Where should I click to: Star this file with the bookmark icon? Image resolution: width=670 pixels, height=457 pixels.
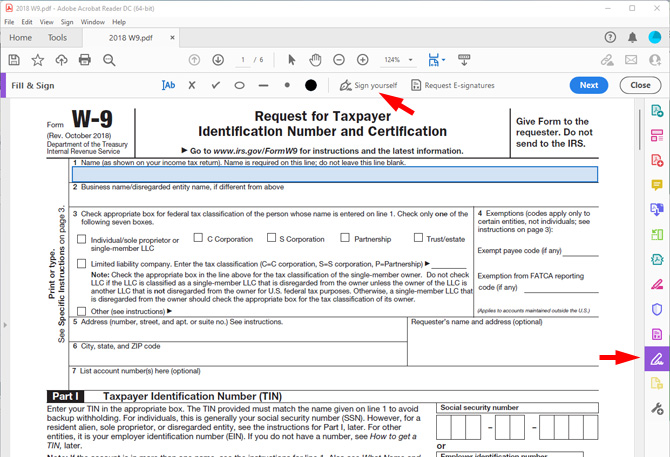point(38,60)
